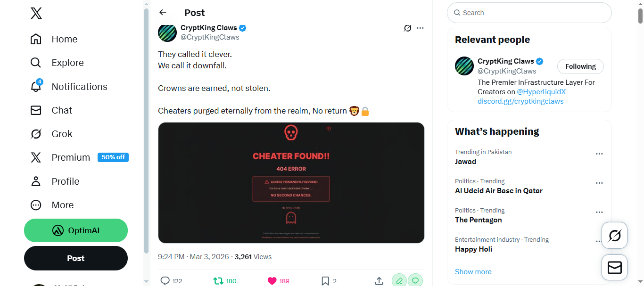Screen dimensions: 644x286
Task: Click the Search input field
Action: coord(533,13)
